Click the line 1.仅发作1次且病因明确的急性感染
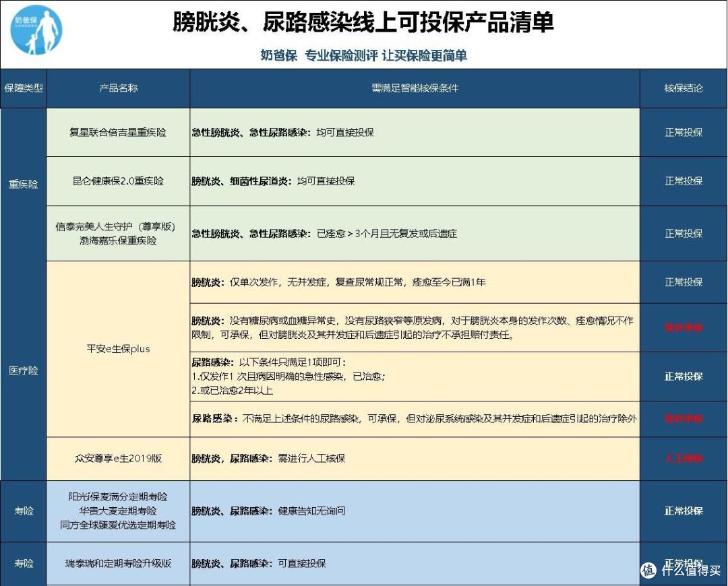 (x=289, y=377)
